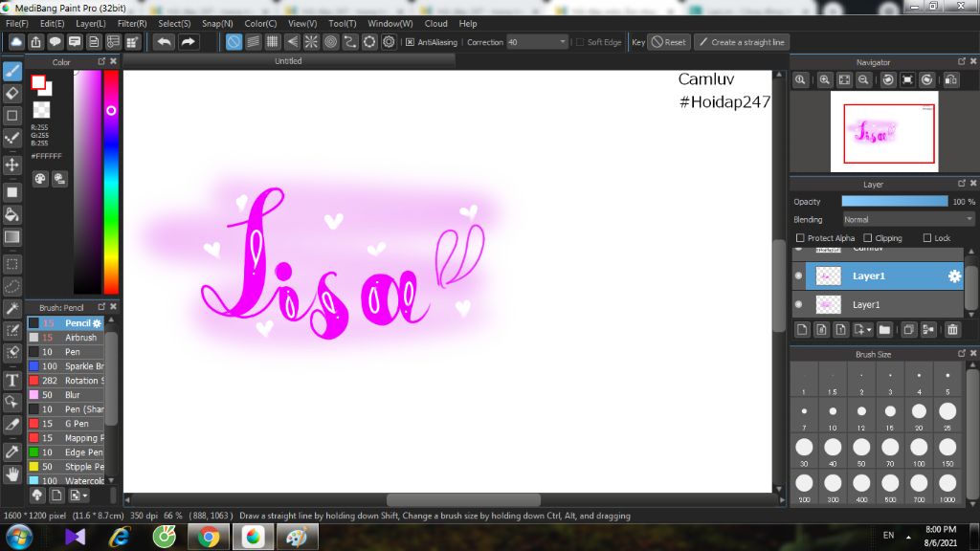Click Create a straight line button
The width and height of the screenshot is (980, 551).
tap(742, 42)
